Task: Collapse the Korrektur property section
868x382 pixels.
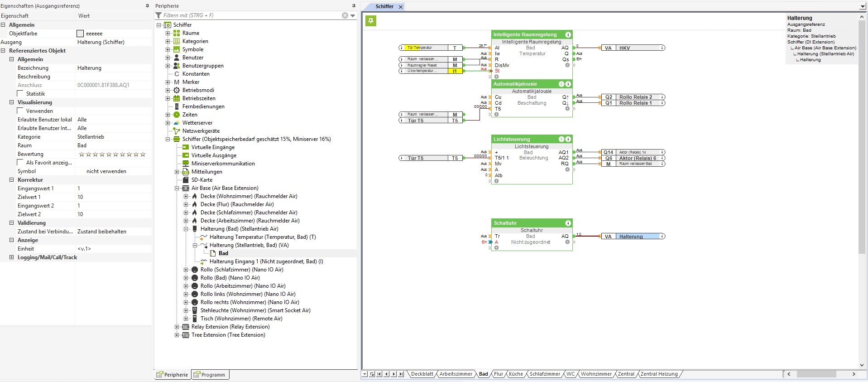Action: [12, 180]
